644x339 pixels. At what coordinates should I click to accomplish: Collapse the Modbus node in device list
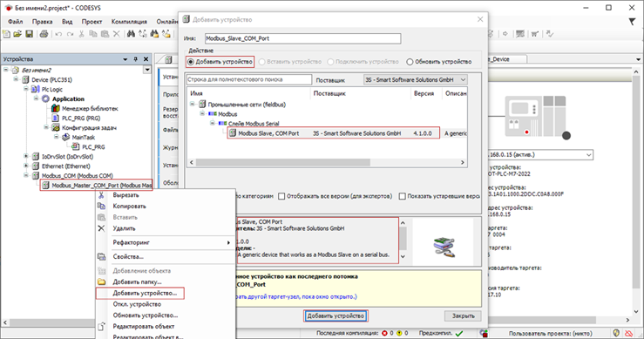click(x=202, y=114)
